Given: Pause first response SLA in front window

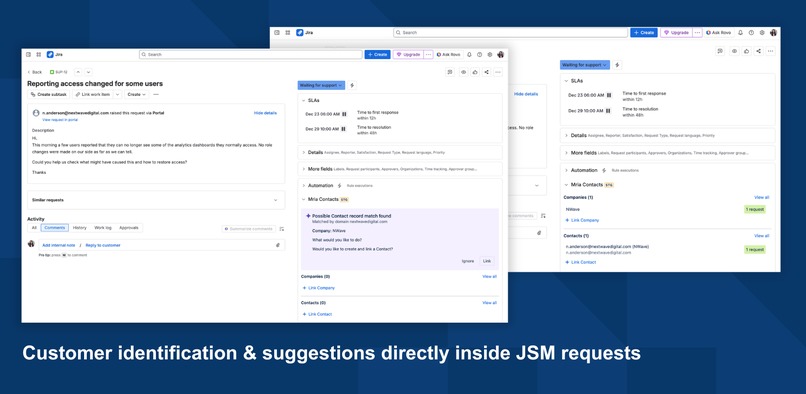Looking at the screenshot, I should [x=344, y=114].
